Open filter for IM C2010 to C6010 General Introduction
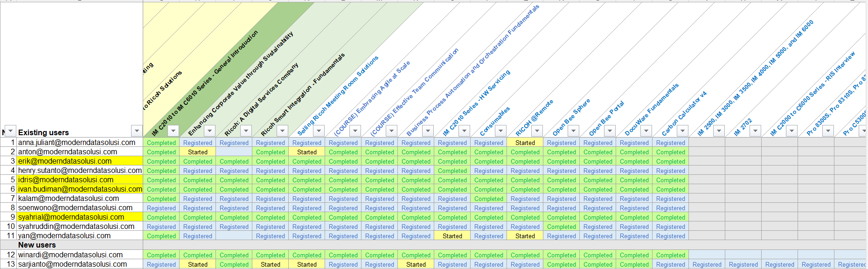Screen dimensions: 868x269 173,131
